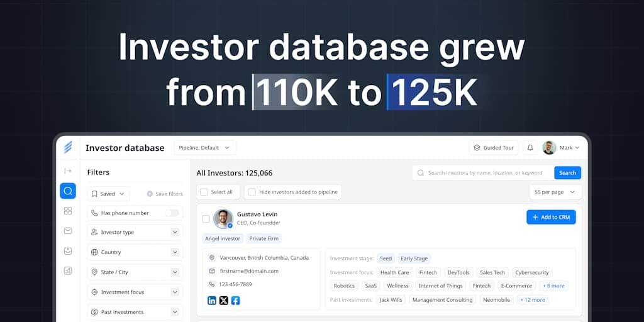Open the Saved filters dropdown
Viewport: 644px width, 322px height.
pos(108,194)
